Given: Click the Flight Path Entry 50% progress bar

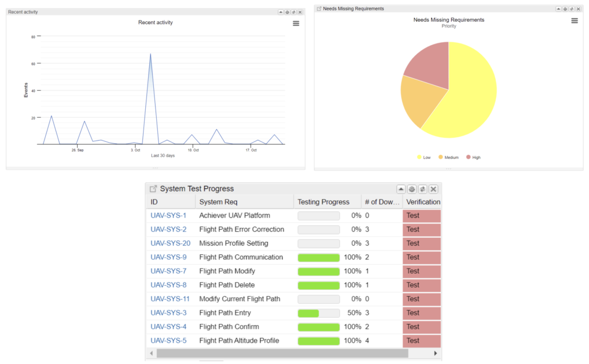Looking at the screenshot, I should click(x=319, y=313).
